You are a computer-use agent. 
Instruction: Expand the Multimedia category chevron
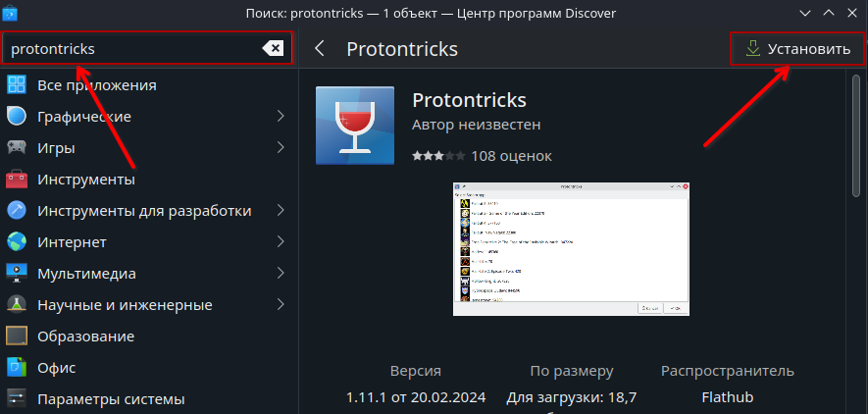(x=281, y=274)
